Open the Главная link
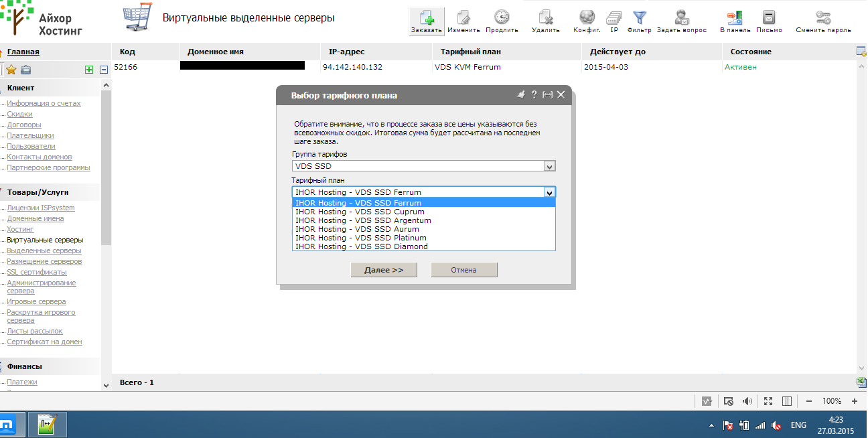868x438 pixels. tap(23, 52)
